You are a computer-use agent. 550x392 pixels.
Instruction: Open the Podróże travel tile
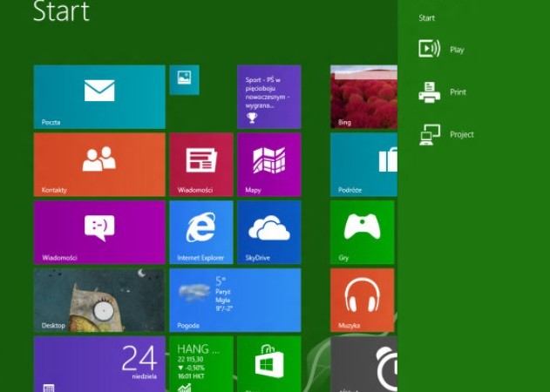(363, 164)
